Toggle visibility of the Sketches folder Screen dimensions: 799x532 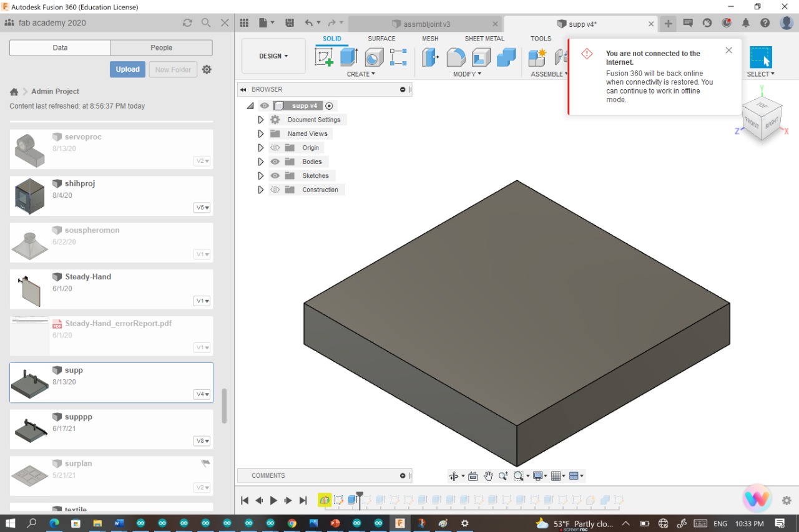(275, 176)
